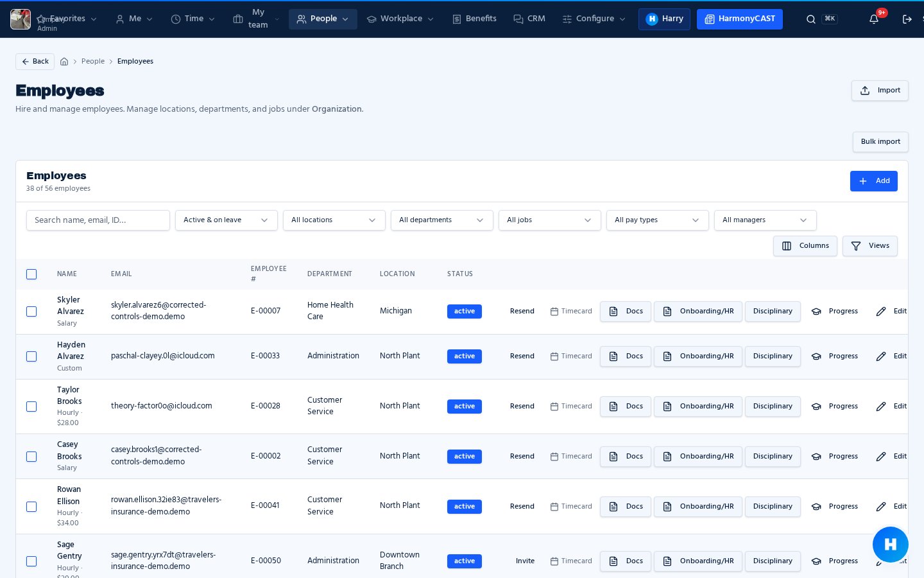
Task: Check the Skyler Alvarez row checkbox
Action: tap(31, 311)
